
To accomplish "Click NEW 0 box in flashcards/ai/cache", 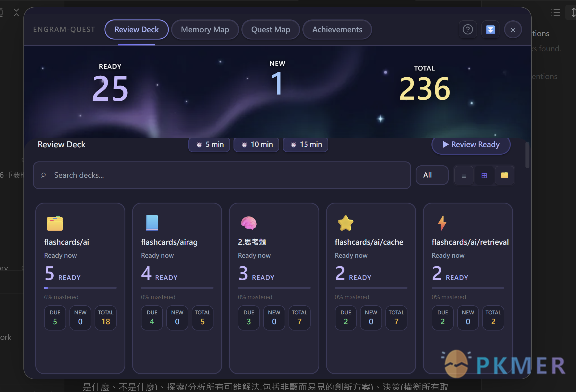I will tap(371, 318).
